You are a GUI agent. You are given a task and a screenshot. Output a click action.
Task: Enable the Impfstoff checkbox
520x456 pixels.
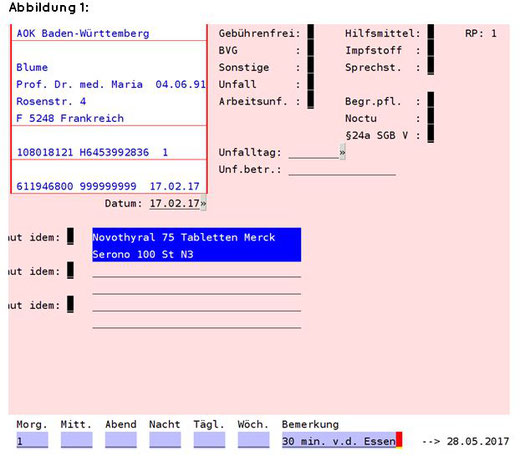pyautogui.click(x=431, y=50)
